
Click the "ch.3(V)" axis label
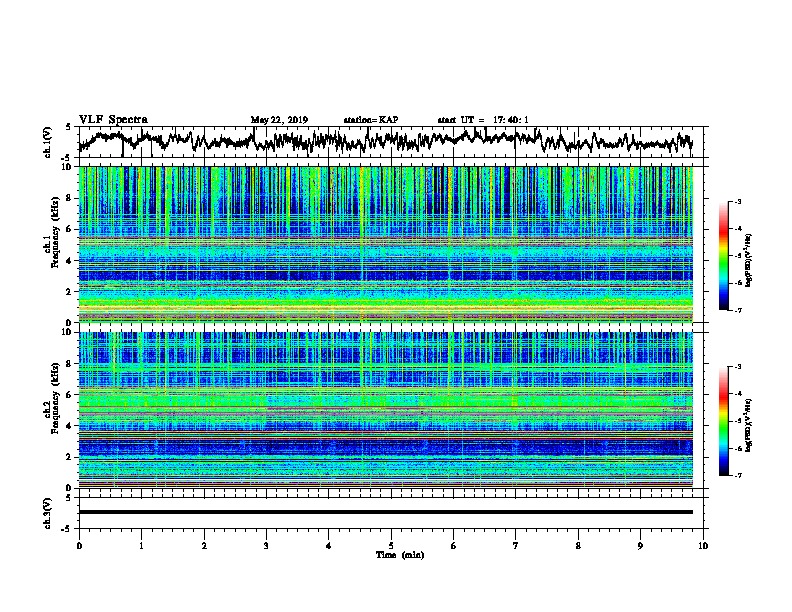point(47,513)
